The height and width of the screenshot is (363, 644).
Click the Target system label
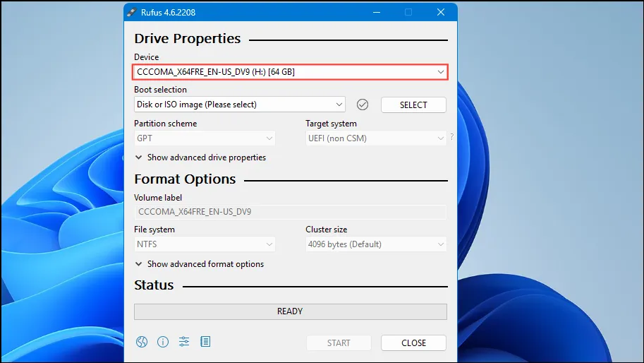click(331, 124)
